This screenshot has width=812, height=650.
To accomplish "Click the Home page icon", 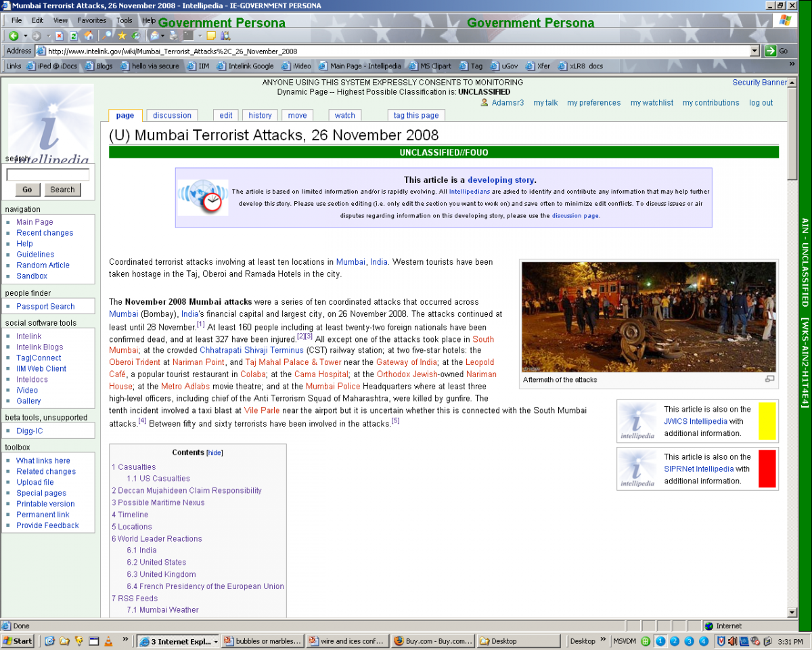I will [x=89, y=36].
